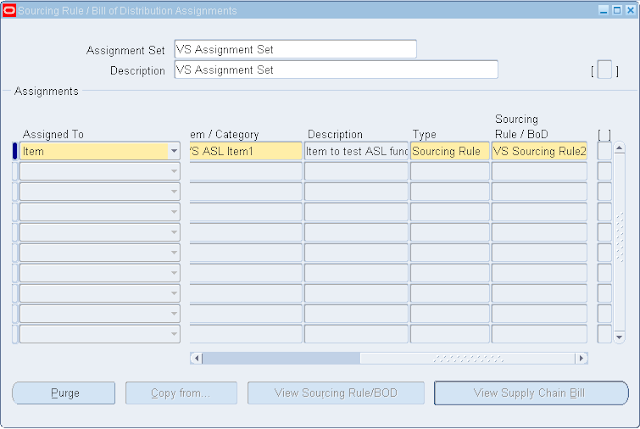Image resolution: width=640 pixels, height=429 pixels.
Task: Click the second row Description cell
Action: [356, 171]
